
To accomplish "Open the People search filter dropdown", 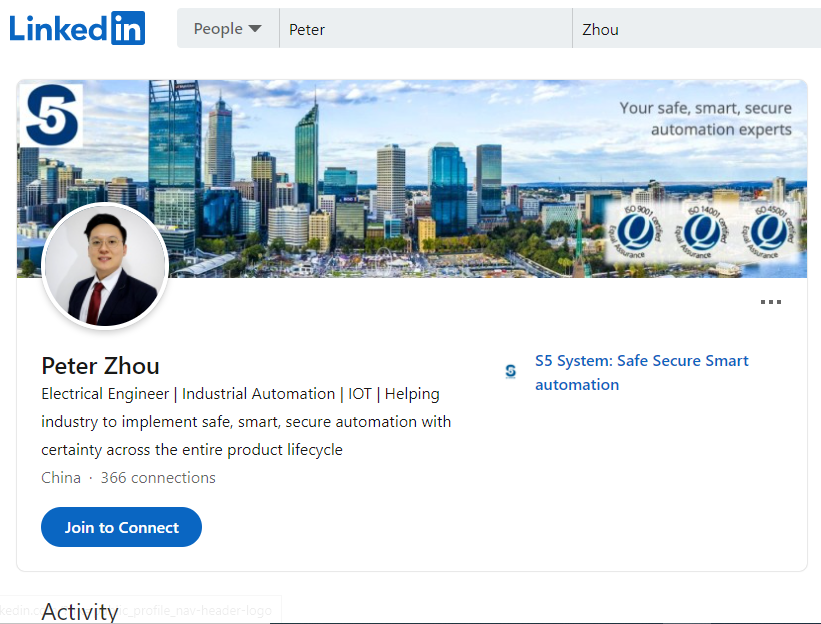I will tap(227, 29).
